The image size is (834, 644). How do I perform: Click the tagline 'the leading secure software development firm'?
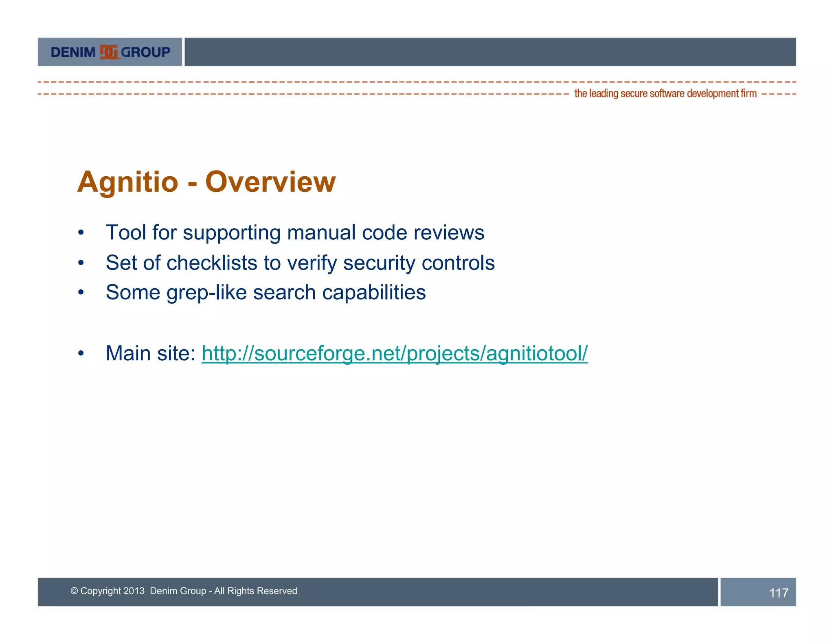pos(665,94)
